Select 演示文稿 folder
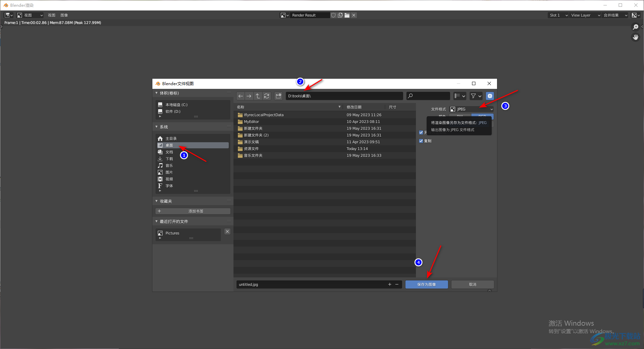This screenshot has width=644, height=349. (x=325, y=142)
